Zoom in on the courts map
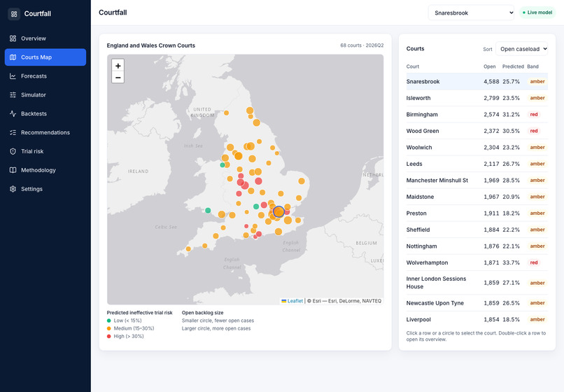Viewport: 564px width, 392px height. click(x=118, y=66)
